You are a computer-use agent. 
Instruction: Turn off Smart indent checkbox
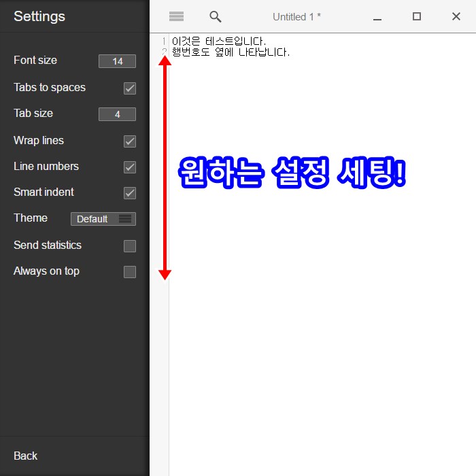130,192
